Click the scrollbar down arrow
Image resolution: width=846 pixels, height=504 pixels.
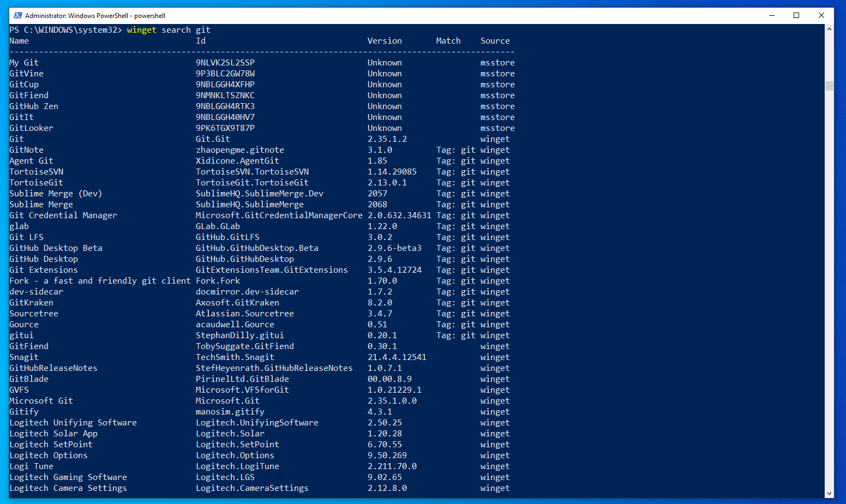pyautogui.click(x=829, y=493)
